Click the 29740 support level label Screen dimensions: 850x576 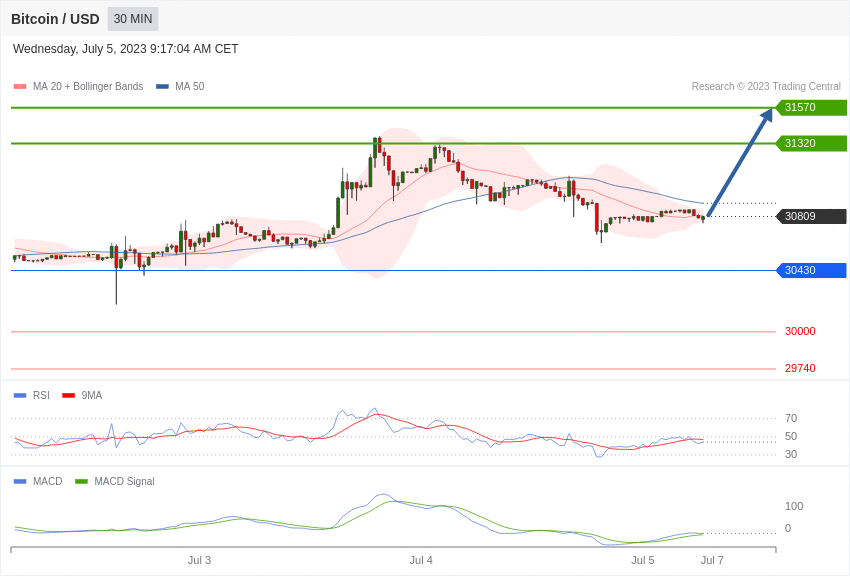click(x=800, y=368)
